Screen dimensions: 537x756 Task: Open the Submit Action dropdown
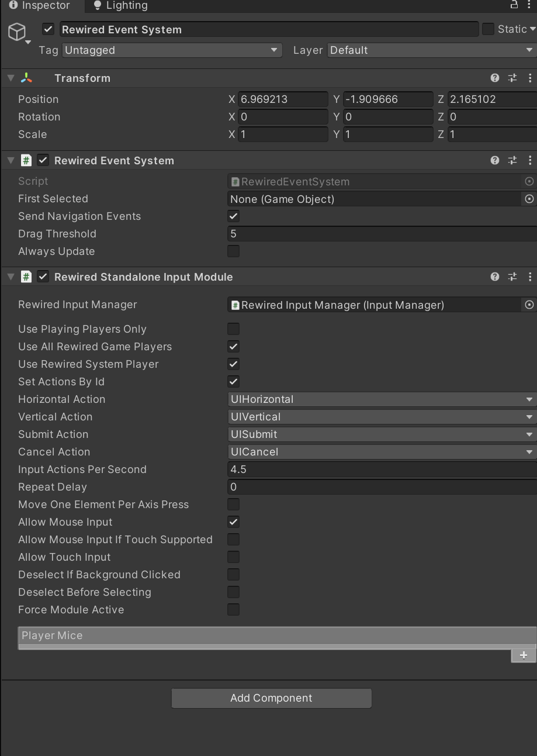(x=382, y=434)
